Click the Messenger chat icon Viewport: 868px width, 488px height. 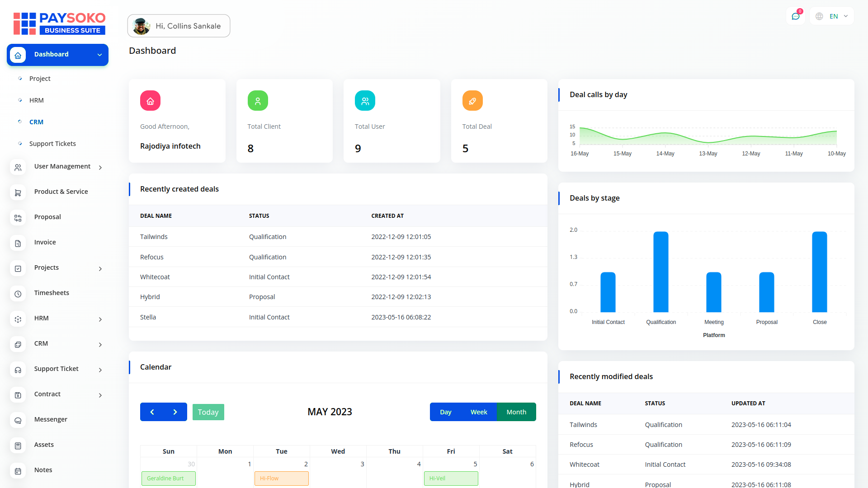point(18,420)
